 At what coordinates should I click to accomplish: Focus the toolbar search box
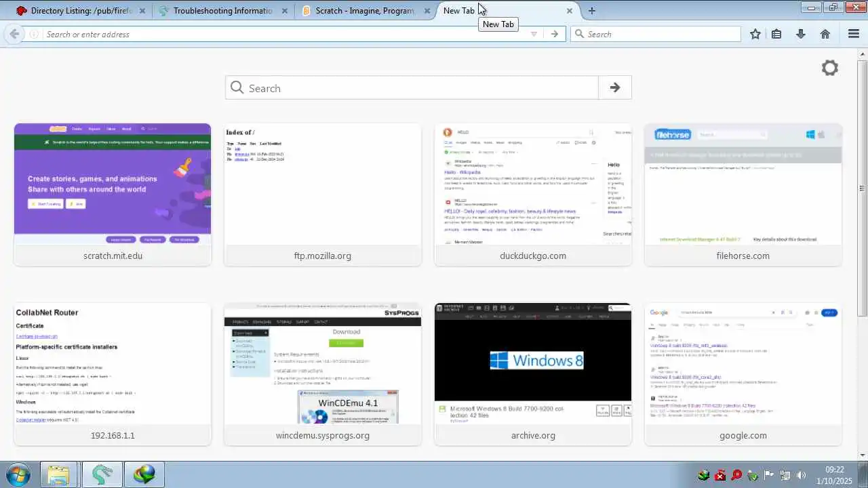click(656, 34)
